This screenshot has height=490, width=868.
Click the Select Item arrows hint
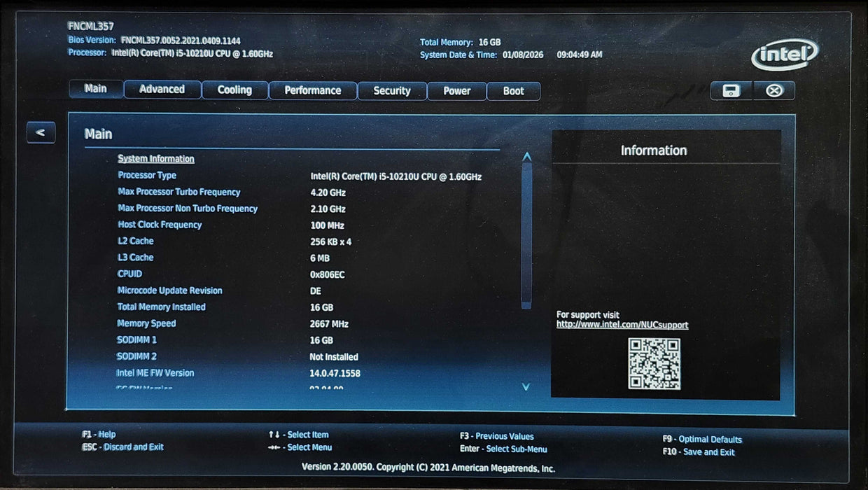(298, 435)
